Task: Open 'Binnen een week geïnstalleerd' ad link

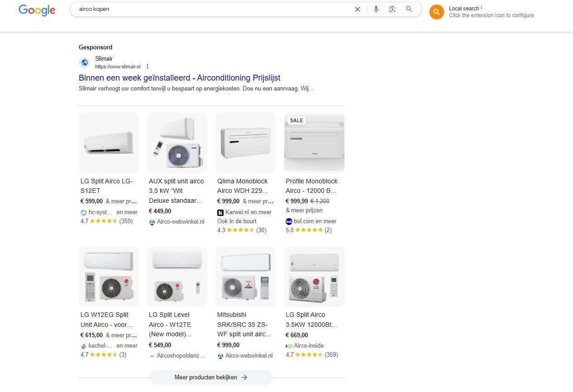Action: pyautogui.click(x=179, y=78)
